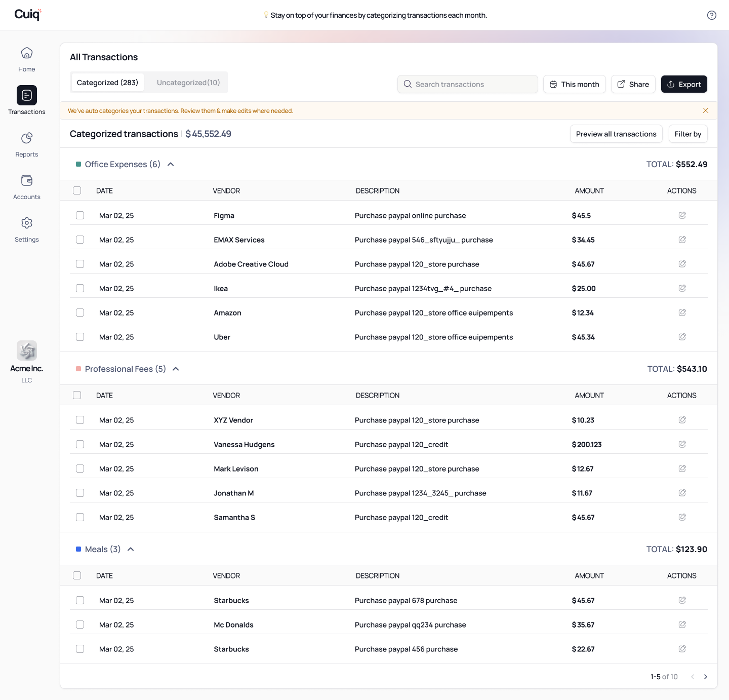Open Reports in the sidebar
Viewport: 729px width, 700px height.
coord(27,144)
